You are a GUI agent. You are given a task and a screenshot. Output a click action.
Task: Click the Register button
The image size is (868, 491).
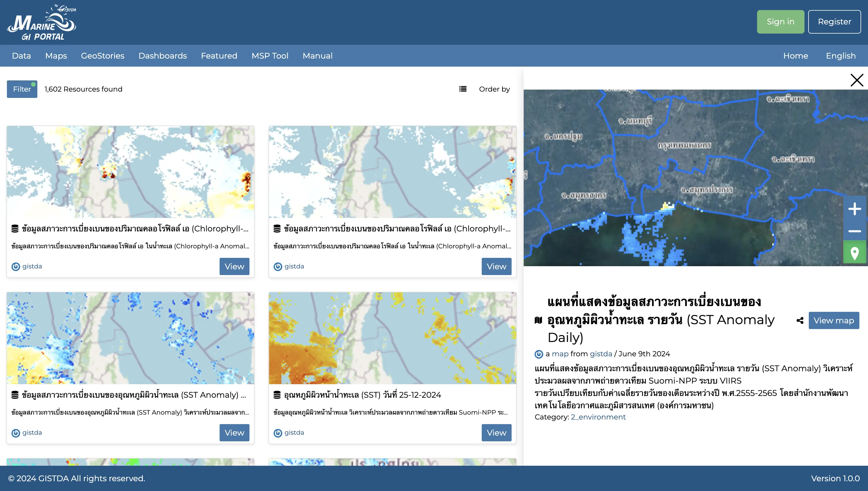tap(834, 22)
